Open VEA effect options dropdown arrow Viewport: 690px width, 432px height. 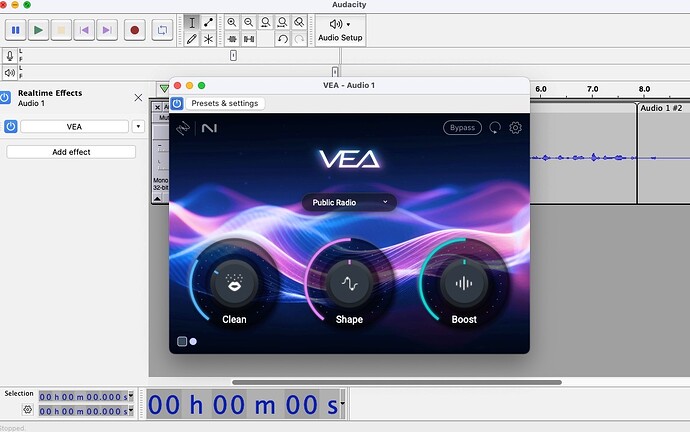138,127
